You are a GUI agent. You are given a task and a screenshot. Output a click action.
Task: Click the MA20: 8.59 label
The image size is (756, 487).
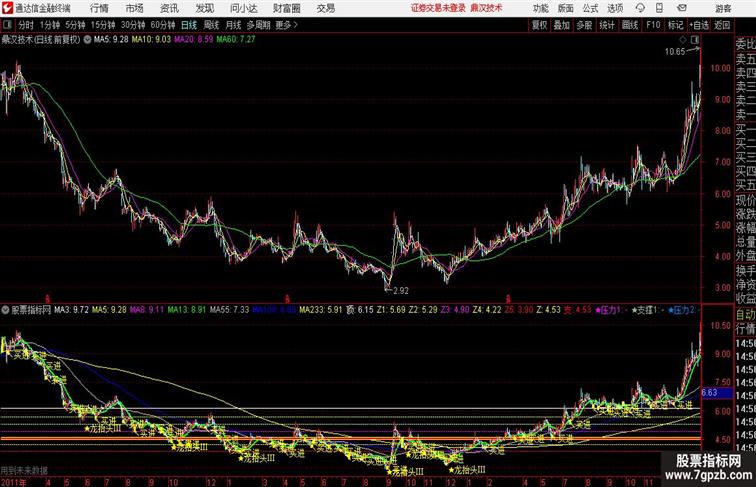[x=194, y=40]
